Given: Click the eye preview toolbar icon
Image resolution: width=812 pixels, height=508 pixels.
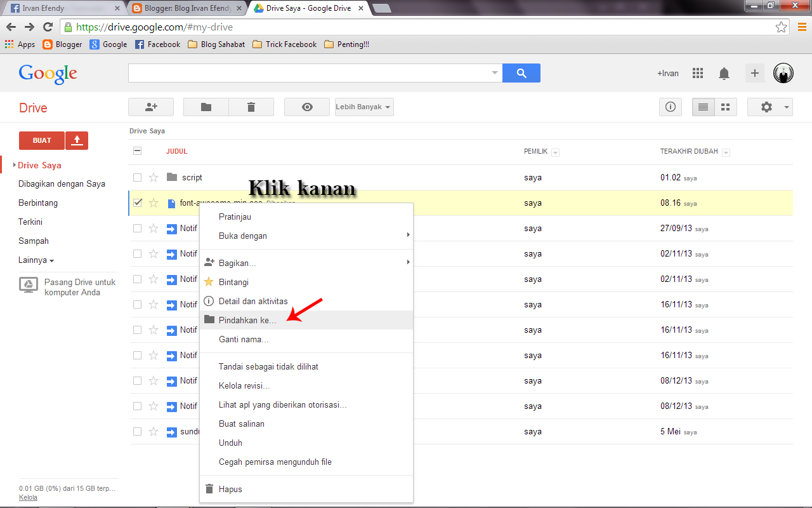Looking at the screenshot, I should point(307,107).
